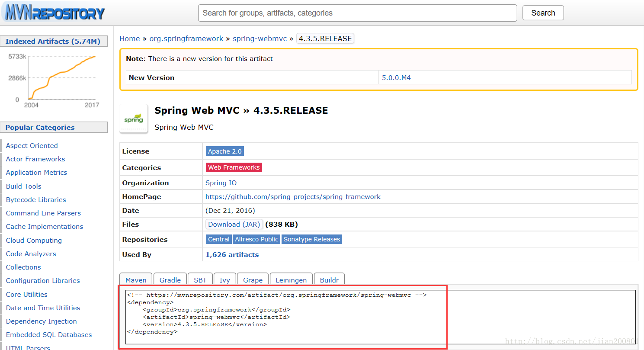Switch to the Ivy tab

tap(224, 279)
